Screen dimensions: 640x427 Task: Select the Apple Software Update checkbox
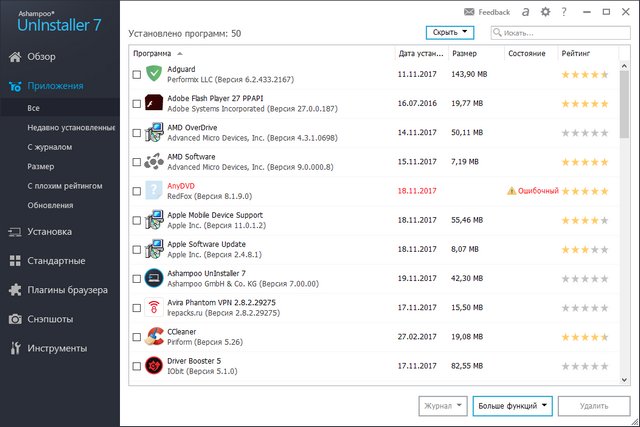(x=136, y=249)
